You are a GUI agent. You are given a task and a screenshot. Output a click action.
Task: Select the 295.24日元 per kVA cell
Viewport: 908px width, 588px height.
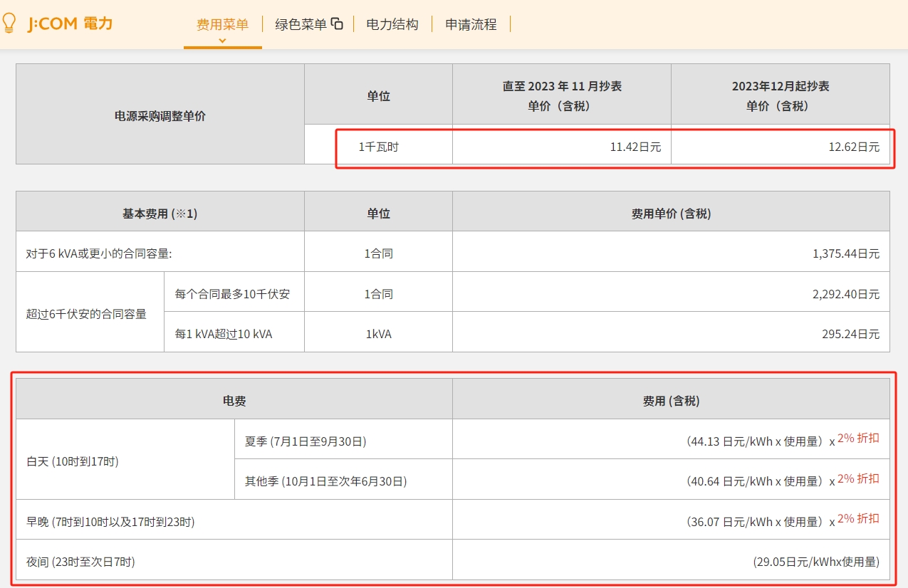672,332
